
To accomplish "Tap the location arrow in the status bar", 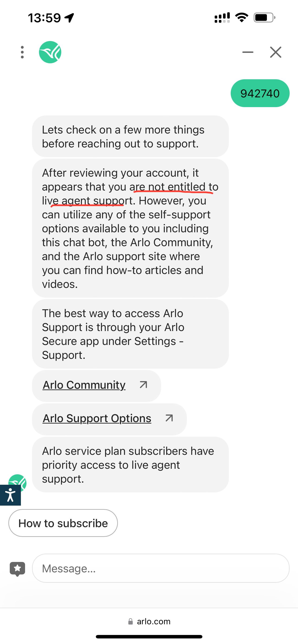I will pyautogui.click(x=69, y=17).
